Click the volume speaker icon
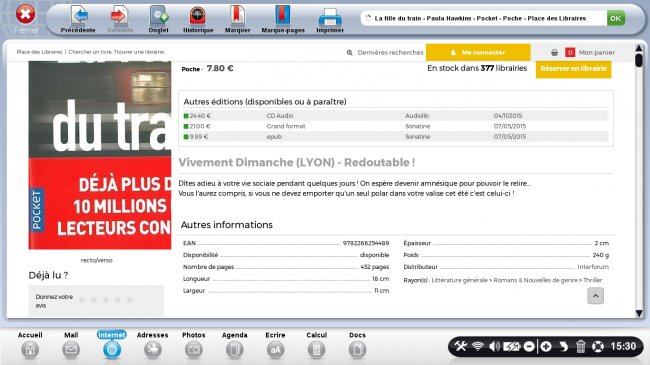The height and width of the screenshot is (365, 650). pyautogui.click(x=494, y=346)
